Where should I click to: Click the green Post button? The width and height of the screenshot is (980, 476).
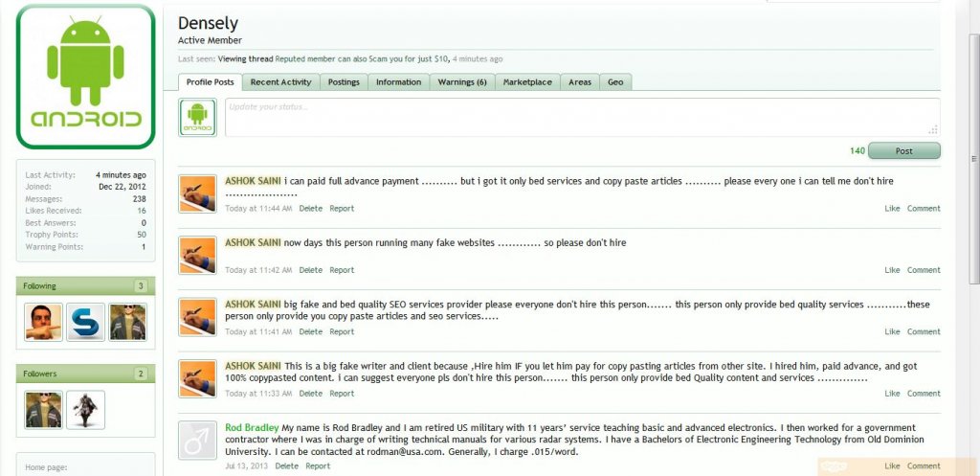903,150
